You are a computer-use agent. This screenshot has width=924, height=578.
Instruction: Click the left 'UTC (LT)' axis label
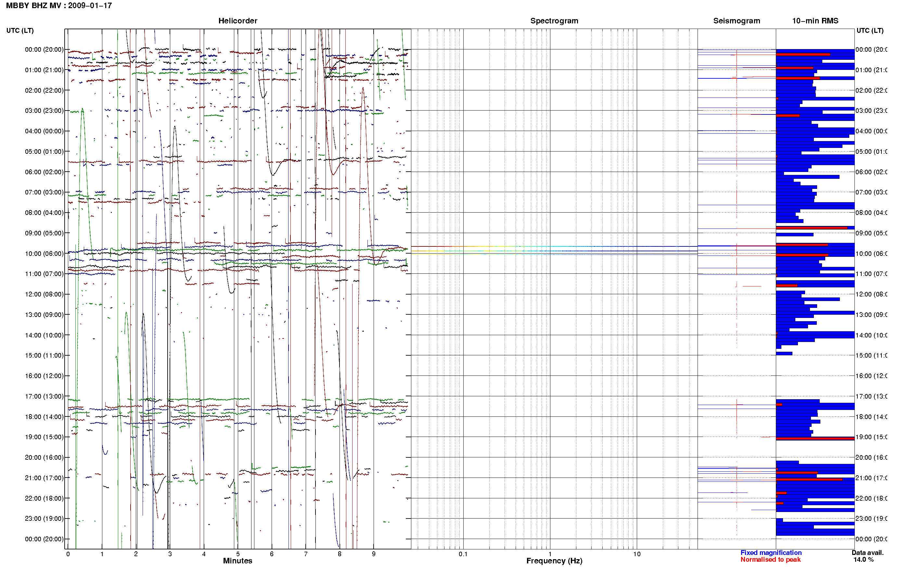coord(20,30)
